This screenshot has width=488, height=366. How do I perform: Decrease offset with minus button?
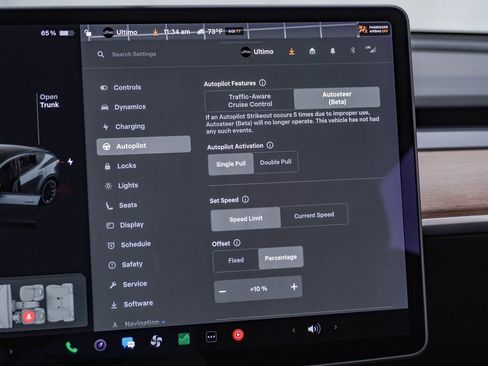[x=223, y=291]
